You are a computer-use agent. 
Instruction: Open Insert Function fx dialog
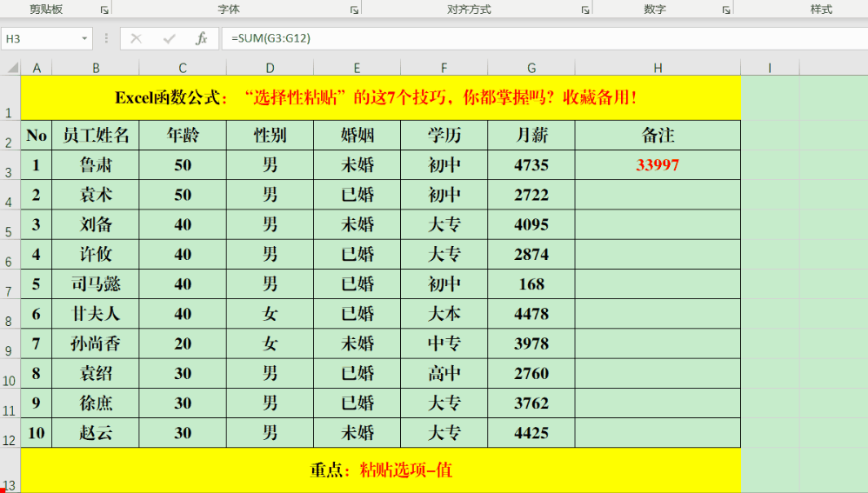tap(202, 39)
